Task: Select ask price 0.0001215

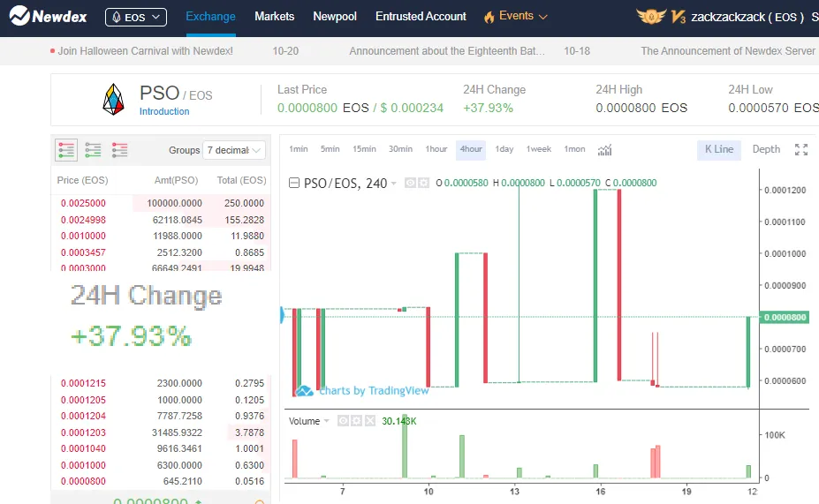Action: 83,383
